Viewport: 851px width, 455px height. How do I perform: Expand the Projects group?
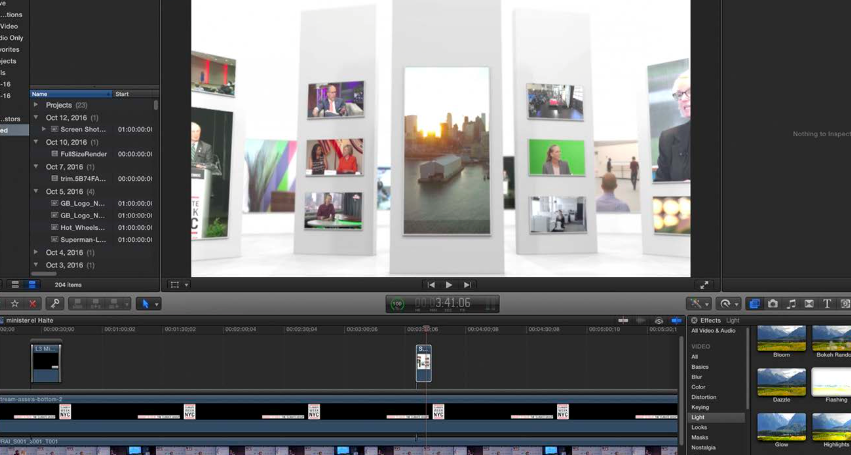(37, 105)
